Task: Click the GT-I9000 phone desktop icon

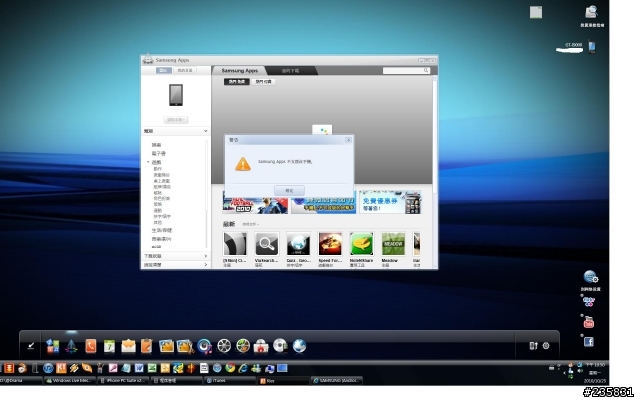Action: click(592, 47)
